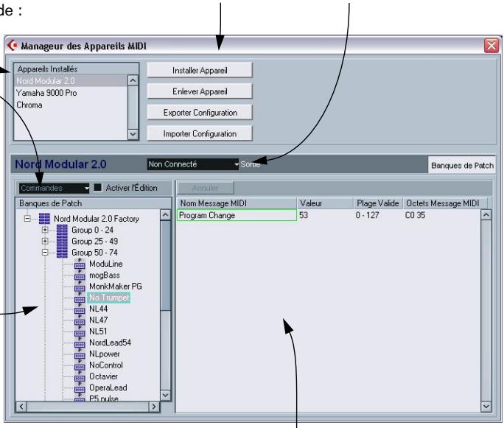
Task: Click the Enlever Appareil button
Action: [x=200, y=91]
